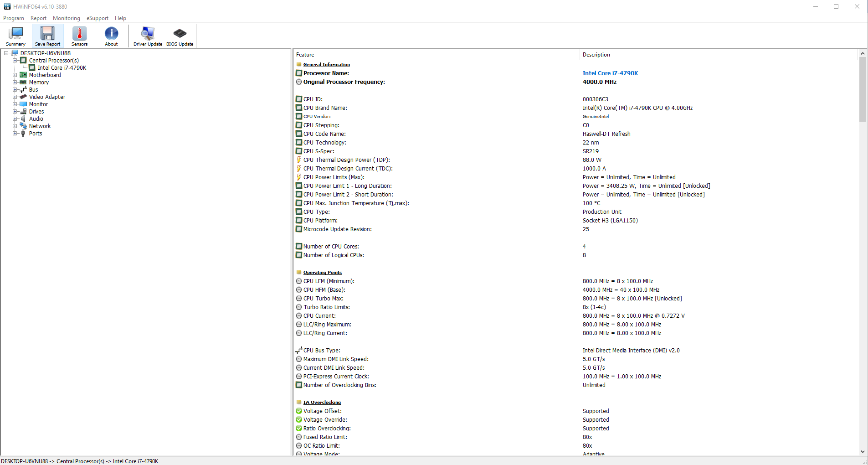Click the CPU Thermal Design Power lightning icon

coord(299,160)
